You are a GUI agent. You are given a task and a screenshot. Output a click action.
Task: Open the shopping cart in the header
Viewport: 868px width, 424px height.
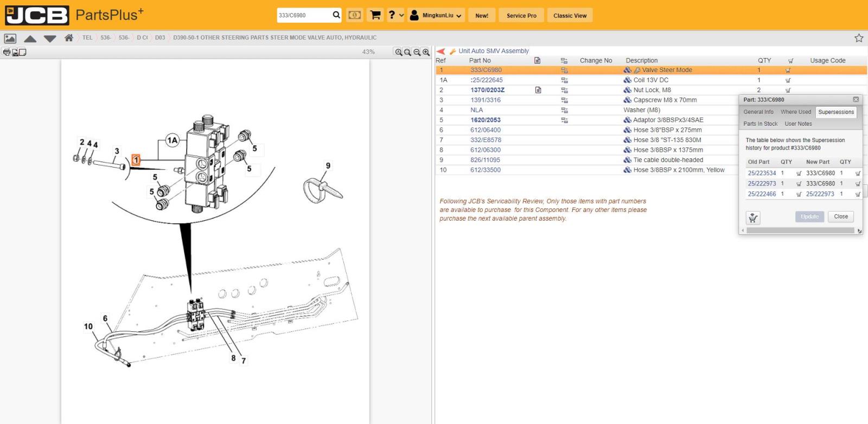coord(375,15)
